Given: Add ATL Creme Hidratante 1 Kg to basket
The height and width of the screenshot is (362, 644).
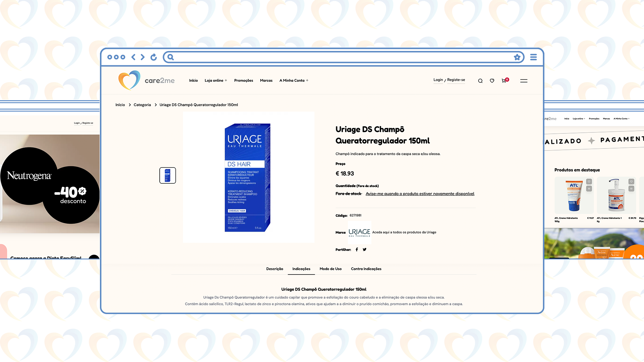Looking at the screenshot, I should click(631, 189).
